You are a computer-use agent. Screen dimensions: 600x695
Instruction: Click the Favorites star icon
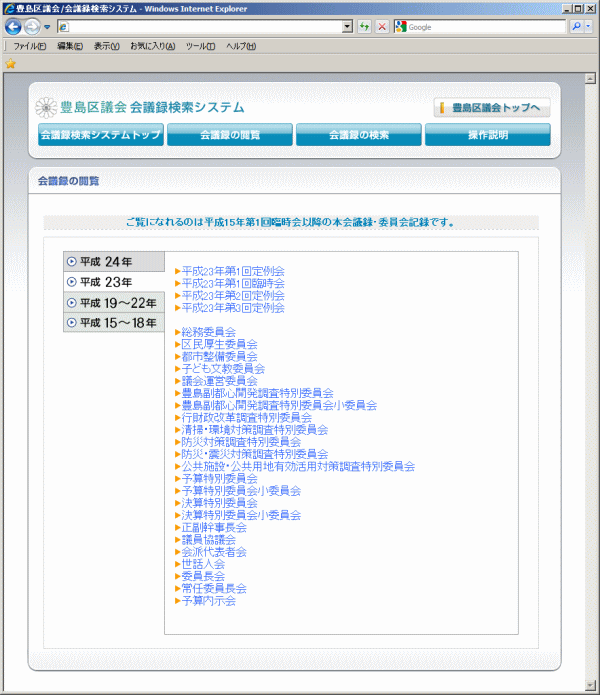(11, 64)
